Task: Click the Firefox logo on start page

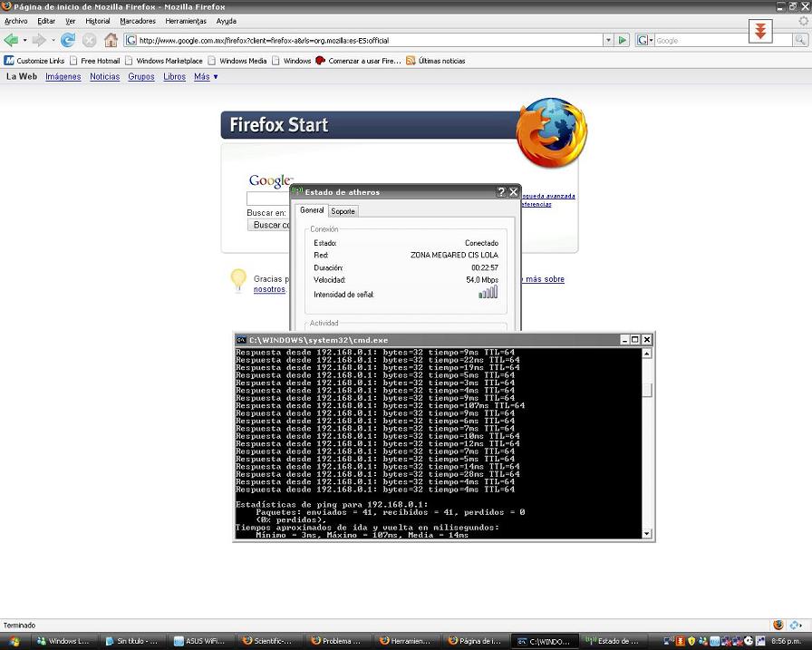Action: click(552, 133)
